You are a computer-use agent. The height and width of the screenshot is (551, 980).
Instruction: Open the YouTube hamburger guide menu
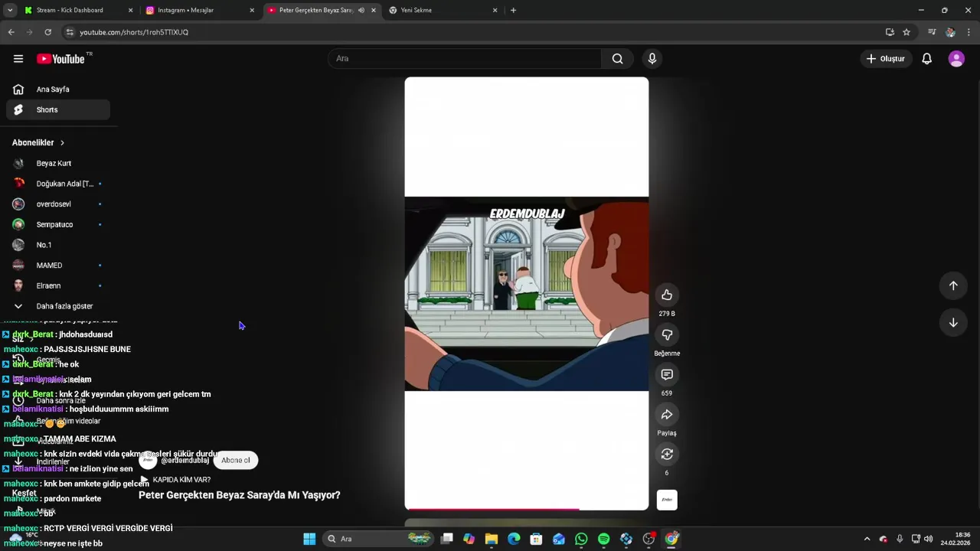[x=18, y=59]
